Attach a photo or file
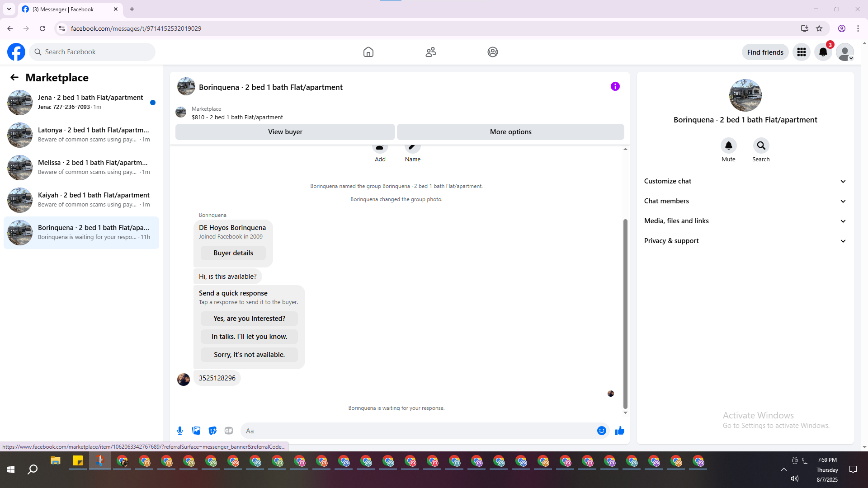The width and height of the screenshot is (868, 488). 196,431
